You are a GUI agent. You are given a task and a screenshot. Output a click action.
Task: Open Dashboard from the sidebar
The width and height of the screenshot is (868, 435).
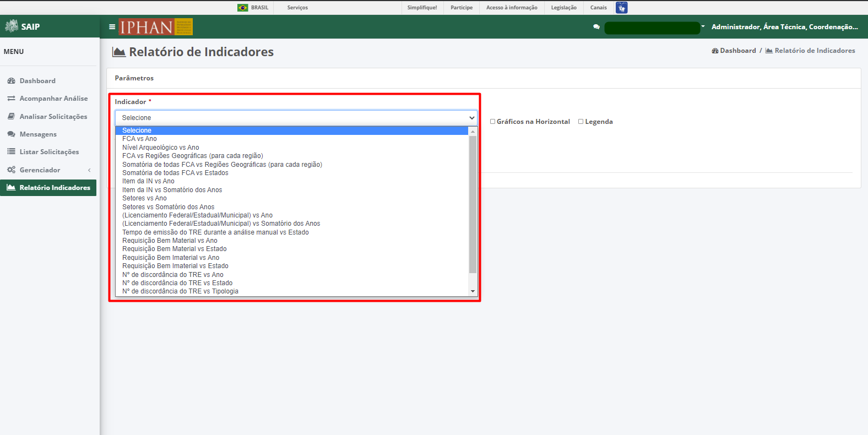coord(37,81)
